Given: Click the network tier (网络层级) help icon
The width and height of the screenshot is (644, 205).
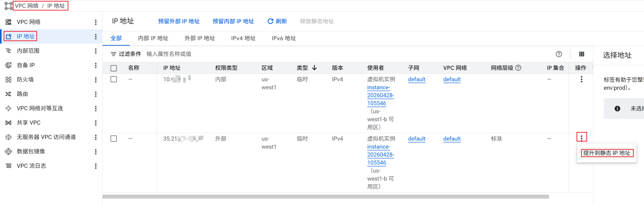Looking at the screenshot, I should pyautogui.click(x=518, y=68).
